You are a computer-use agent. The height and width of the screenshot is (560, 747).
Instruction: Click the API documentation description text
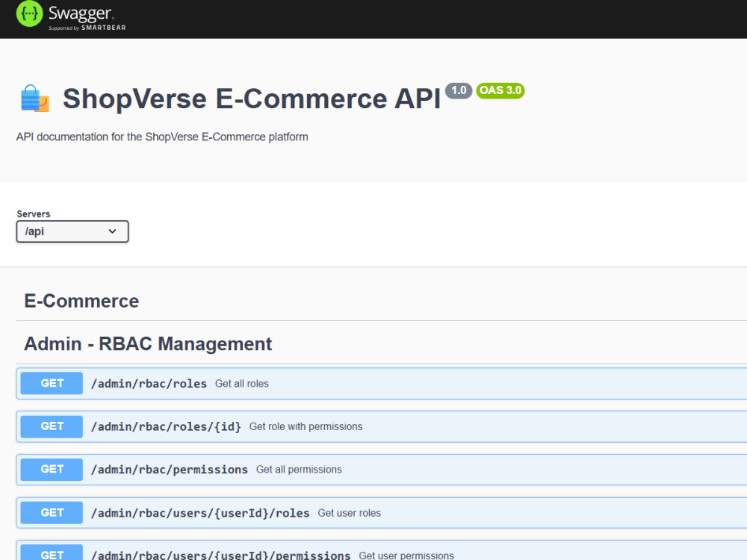click(x=162, y=137)
